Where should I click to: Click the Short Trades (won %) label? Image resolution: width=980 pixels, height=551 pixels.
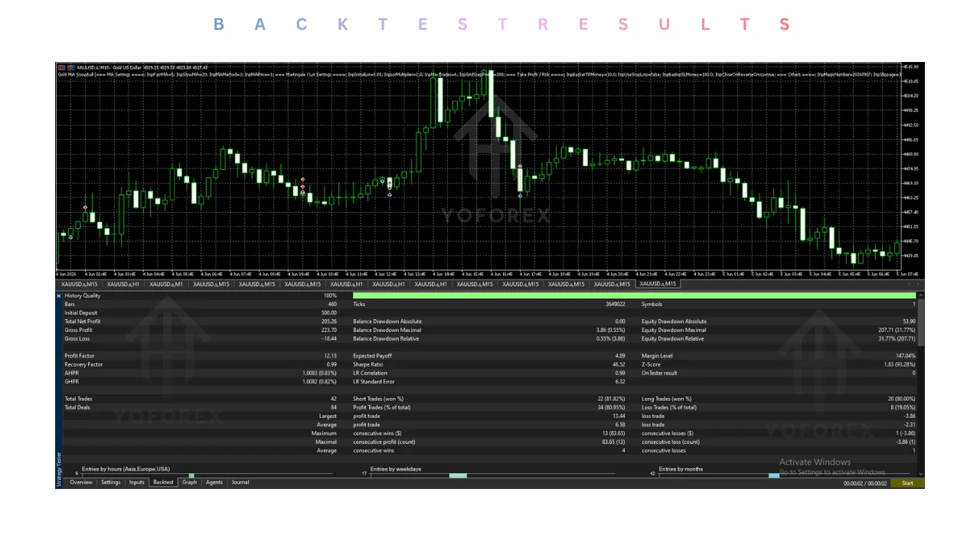(x=378, y=399)
